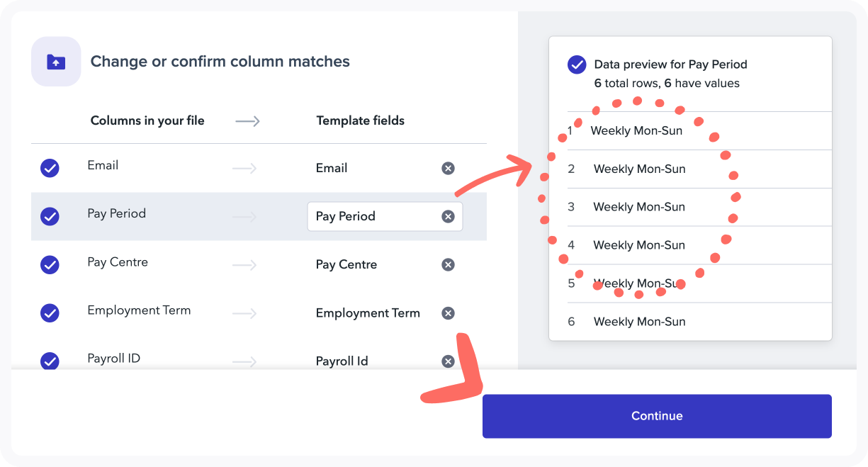Open the Pay Period template field selector

[372, 216]
